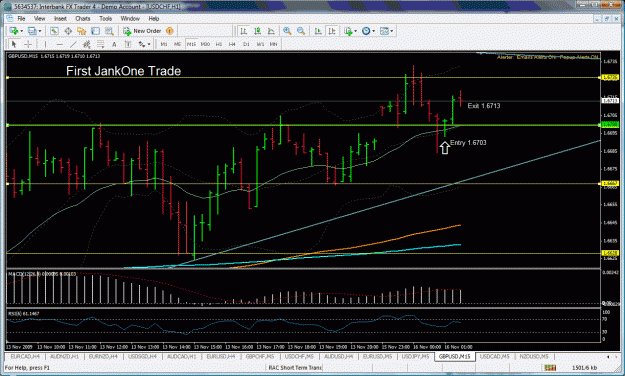This screenshot has width=625, height=376.
Task: Open the View menu
Action: [39, 18]
